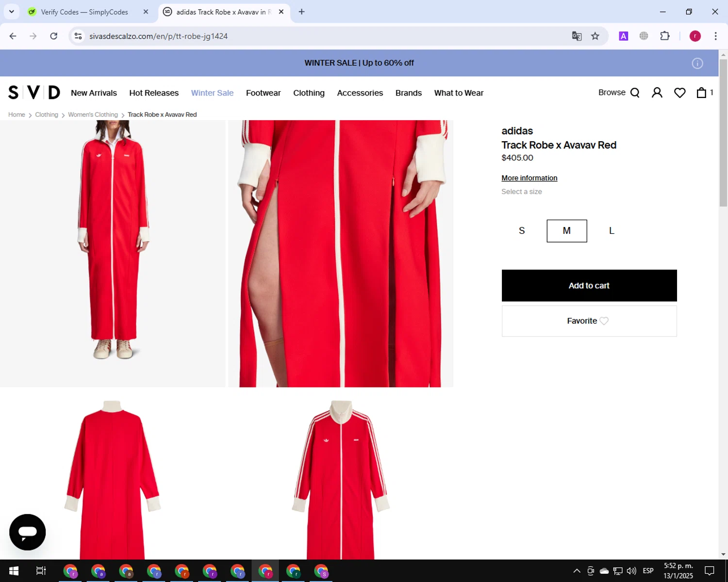This screenshot has width=728, height=582.
Task: Click the Browse search label
Action: point(612,92)
